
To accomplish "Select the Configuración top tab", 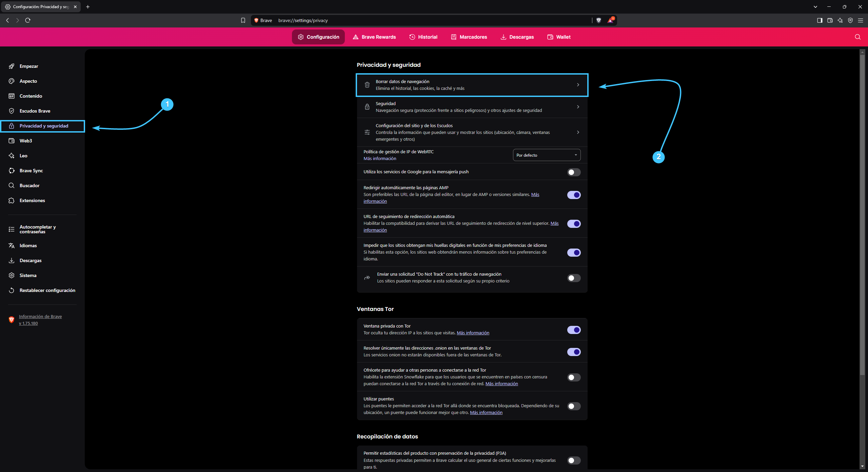I will (318, 37).
